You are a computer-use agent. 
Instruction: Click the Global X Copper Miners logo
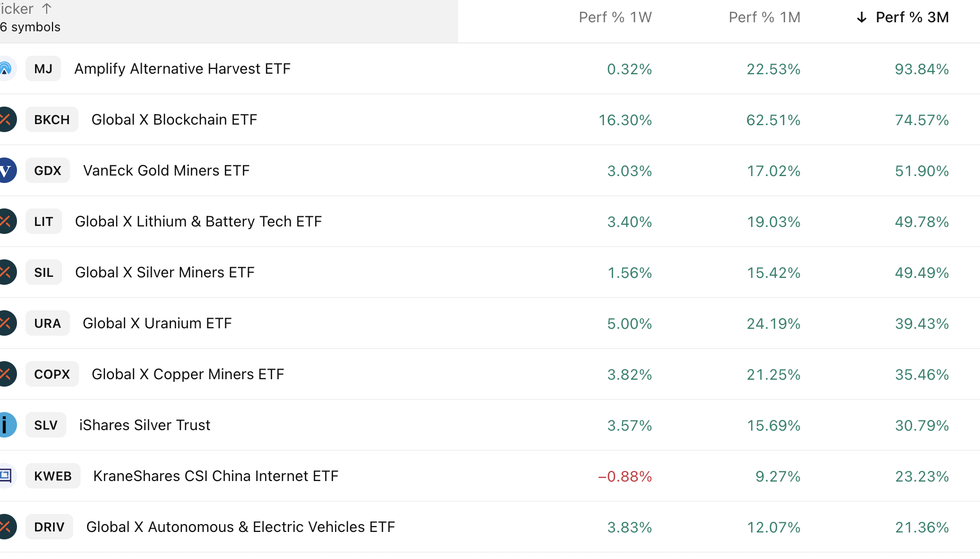(x=7, y=374)
